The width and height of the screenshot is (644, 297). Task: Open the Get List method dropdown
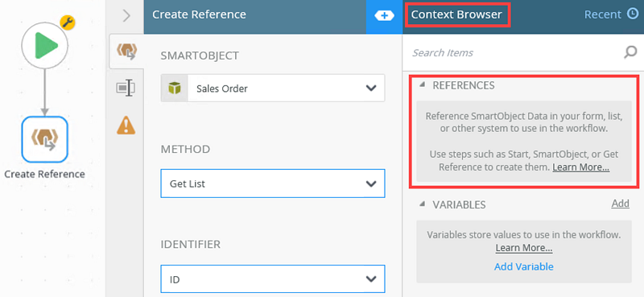click(273, 184)
